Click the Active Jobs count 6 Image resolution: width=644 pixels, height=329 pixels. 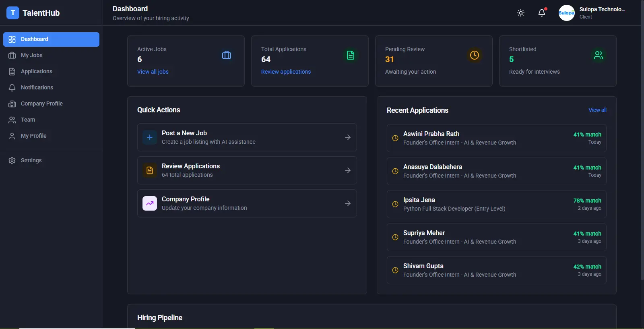140,60
